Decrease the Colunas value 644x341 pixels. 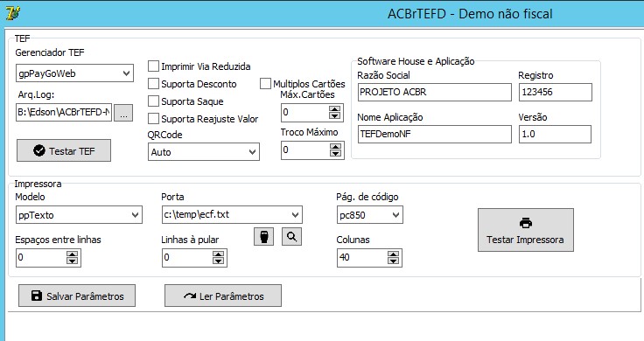point(393,261)
